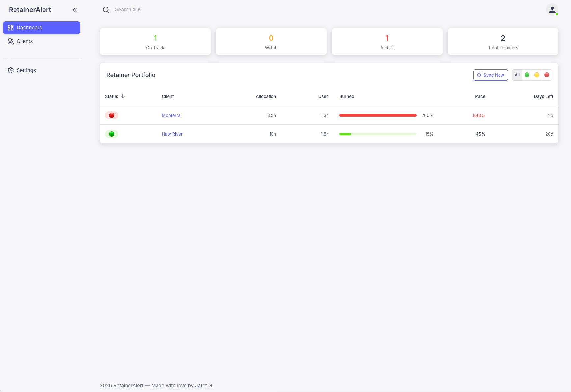Filter portfolio by green status dot
This screenshot has width=571, height=392.
[x=527, y=75]
